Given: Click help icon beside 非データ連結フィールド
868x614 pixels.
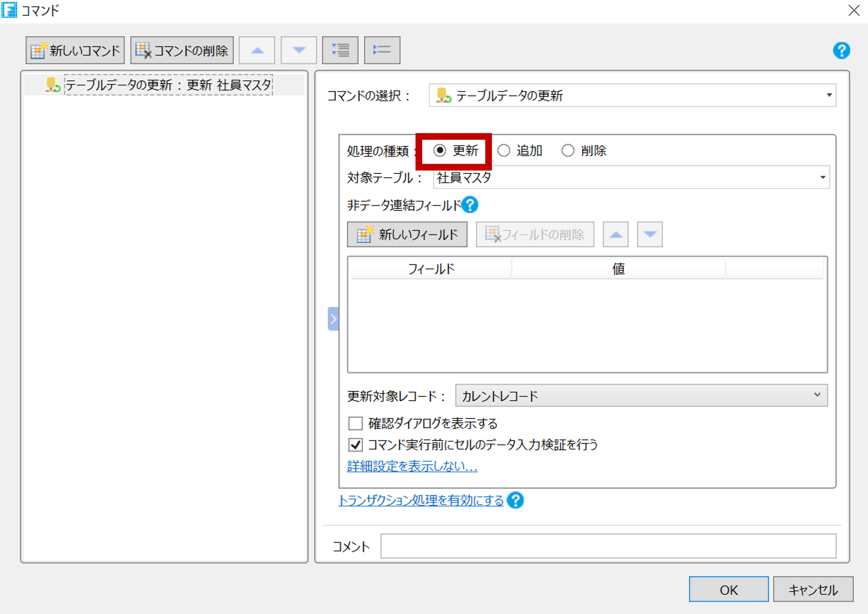Looking at the screenshot, I should click(470, 205).
